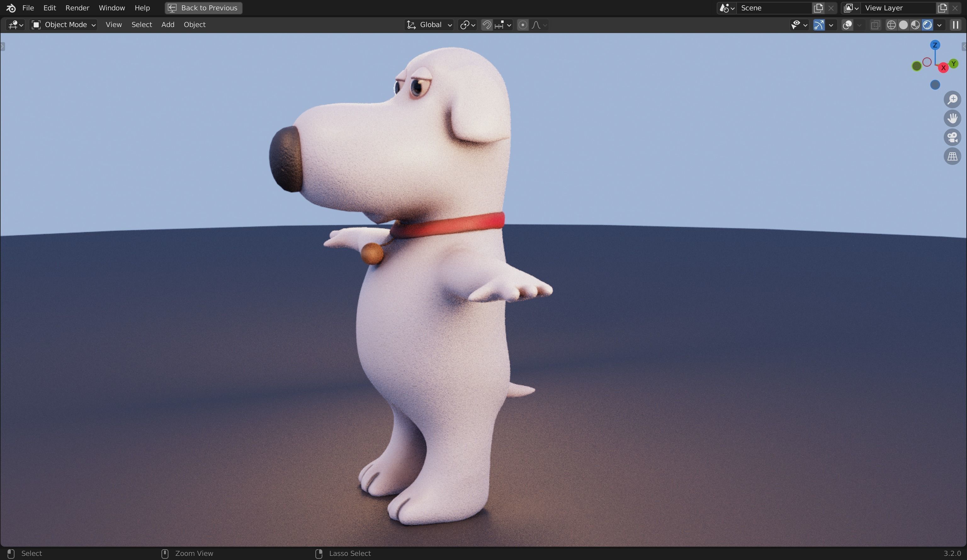Toggle the snap magnet icon
Image resolution: width=967 pixels, height=560 pixels.
(487, 25)
